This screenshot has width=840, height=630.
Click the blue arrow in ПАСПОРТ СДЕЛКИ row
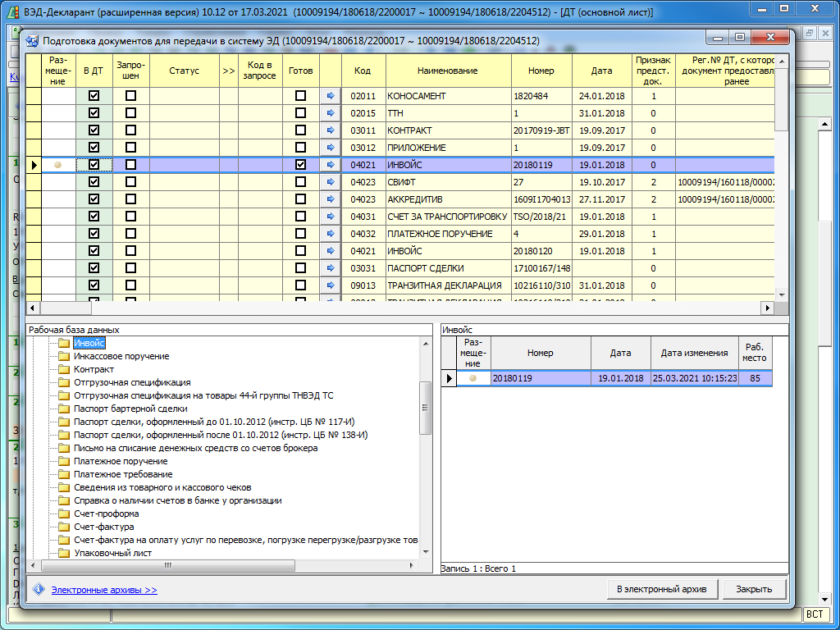tap(331, 268)
